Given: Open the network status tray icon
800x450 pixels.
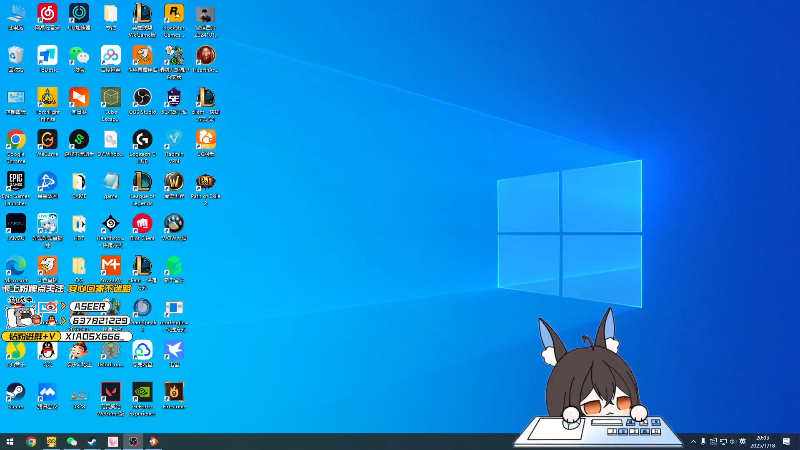Looking at the screenshot, I should click(723, 441).
